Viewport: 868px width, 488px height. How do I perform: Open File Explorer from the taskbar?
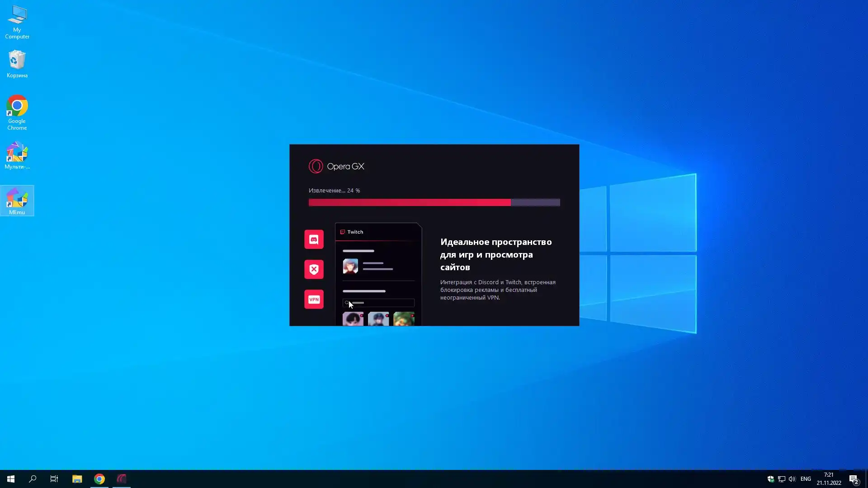point(77,479)
